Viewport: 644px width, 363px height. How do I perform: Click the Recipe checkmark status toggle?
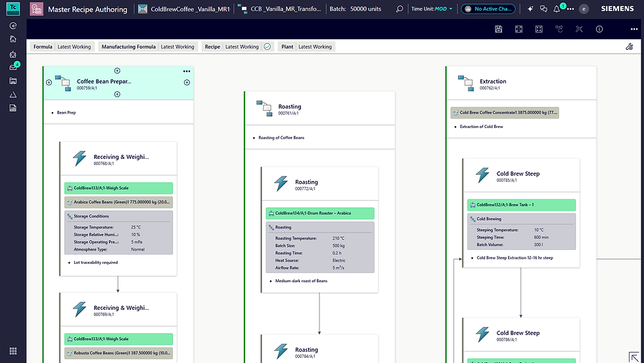pos(267,47)
